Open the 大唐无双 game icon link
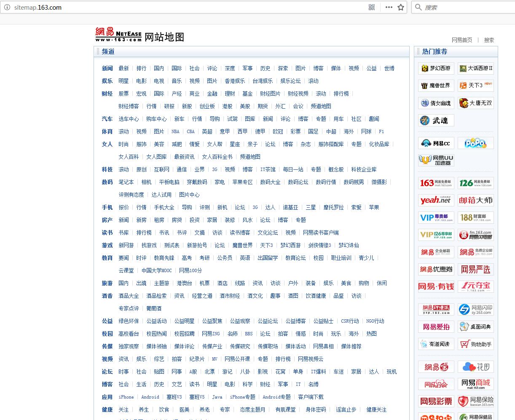Image resolution: width=515 pixels, height=420 pixels. pos(476,103)
